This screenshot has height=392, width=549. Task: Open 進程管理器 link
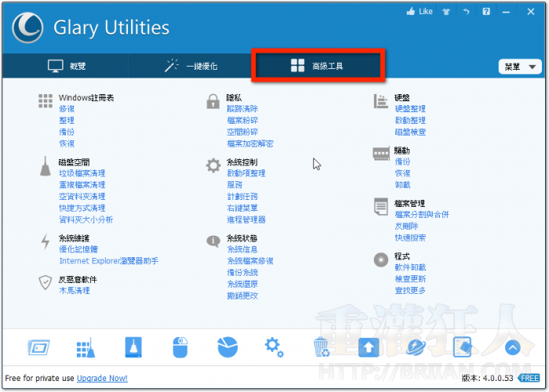[x=246, y=220]
